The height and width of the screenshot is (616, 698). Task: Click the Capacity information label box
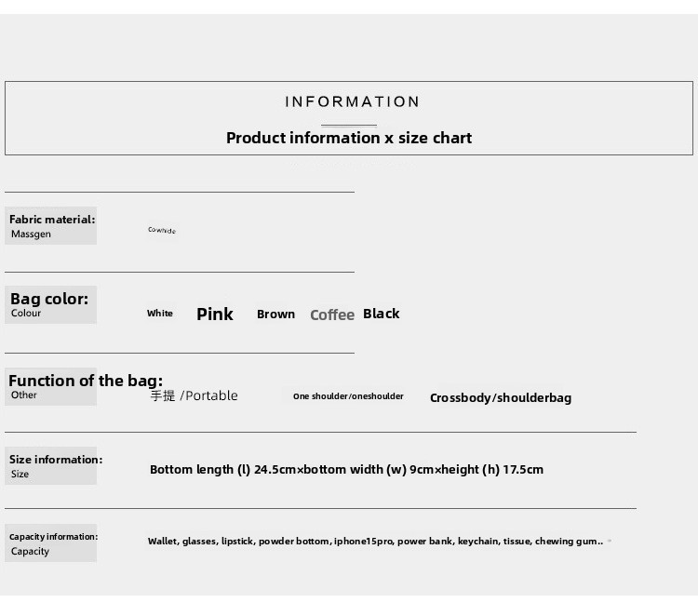[x=51, y=543]
